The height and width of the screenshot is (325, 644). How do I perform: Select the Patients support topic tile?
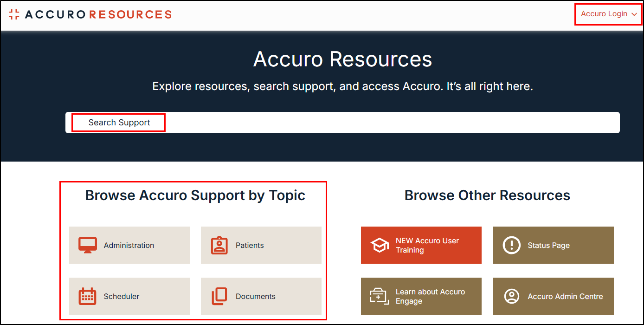pos(261,245)
